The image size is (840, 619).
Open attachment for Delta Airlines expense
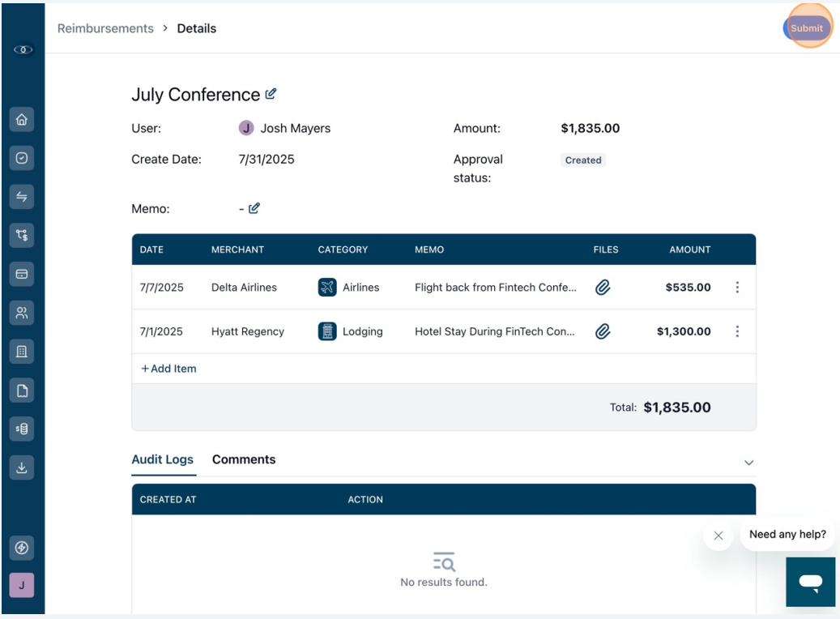click(x=603, y=288)
